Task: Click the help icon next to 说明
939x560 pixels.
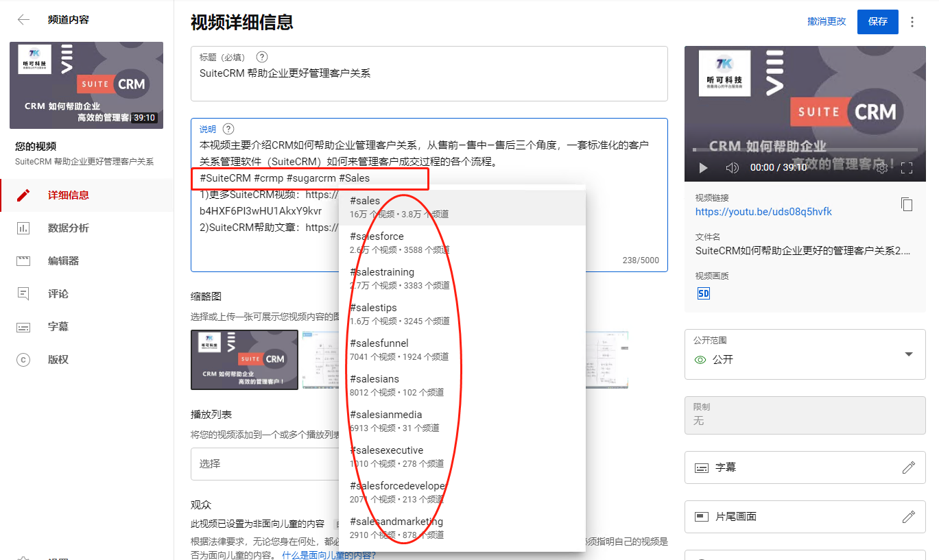Action: pos(228,129)
